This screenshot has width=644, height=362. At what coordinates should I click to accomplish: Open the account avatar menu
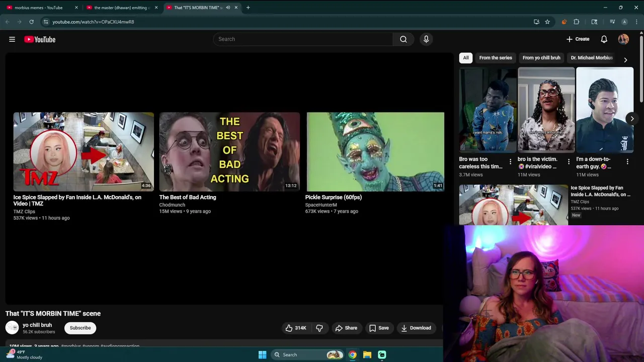point(623,39)
